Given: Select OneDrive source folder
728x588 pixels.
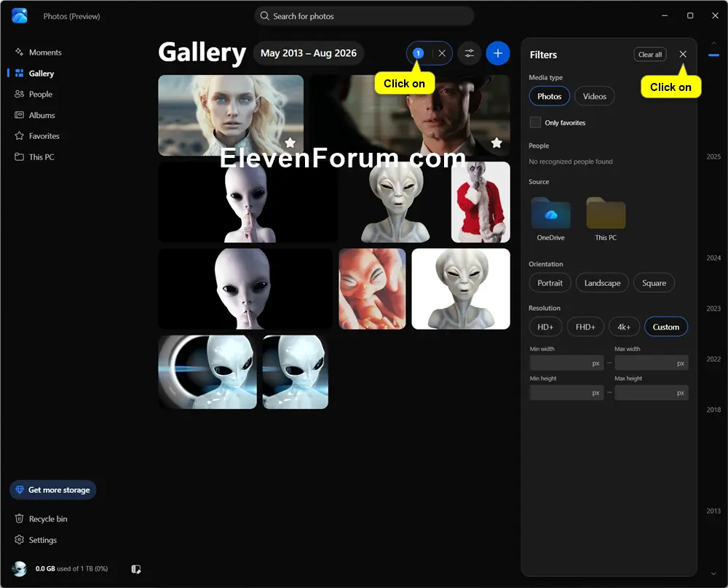Looking at the screenshot, I should (550, 219).
